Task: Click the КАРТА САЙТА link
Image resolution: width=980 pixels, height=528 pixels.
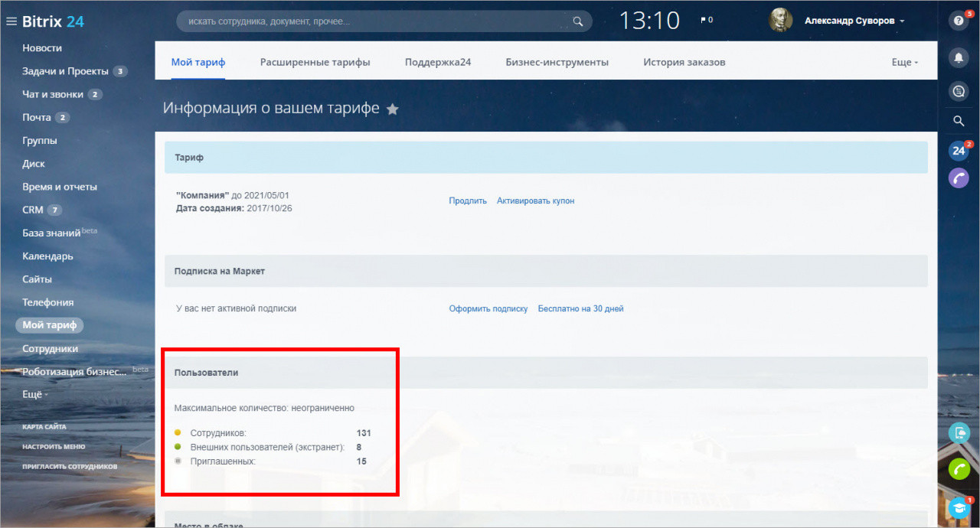Action: pyautogui.click(x=44, y=426)
